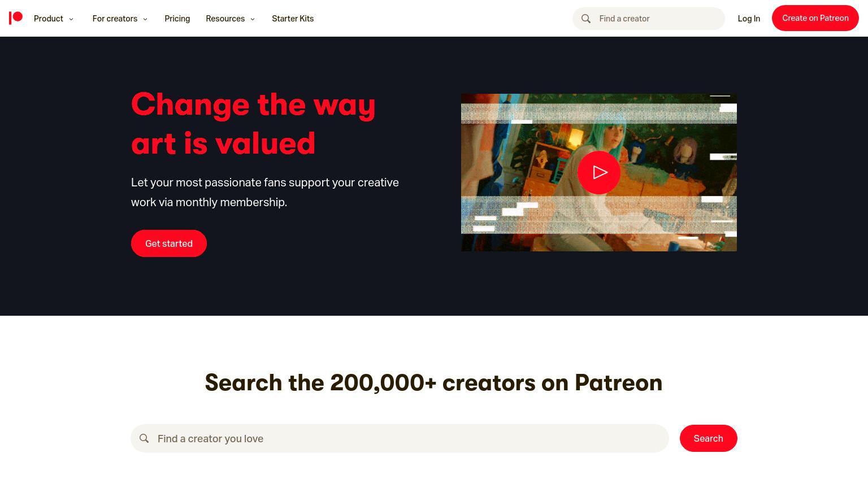Click the Patreon logo icon
The height and width of the screenshot is (488, 868).
point(16,18)
